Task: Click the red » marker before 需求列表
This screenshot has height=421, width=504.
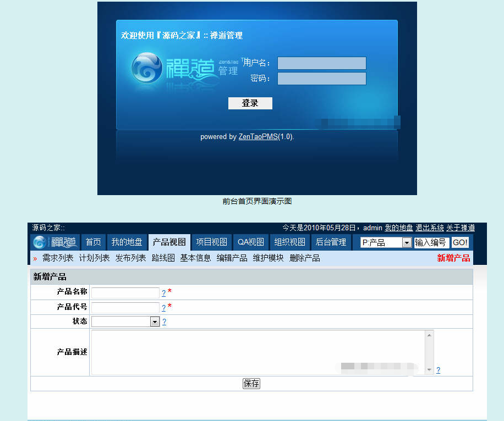Action: (34, 258)
